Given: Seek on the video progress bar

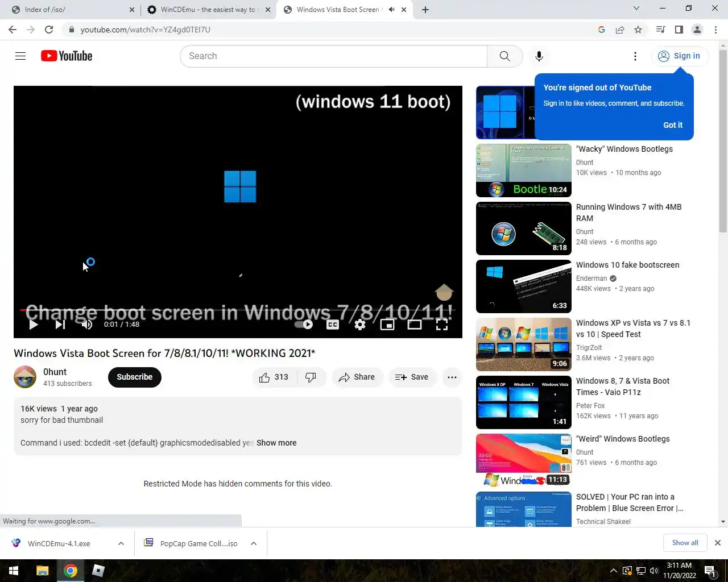Looking at the screenshot, I should [238, 310].
